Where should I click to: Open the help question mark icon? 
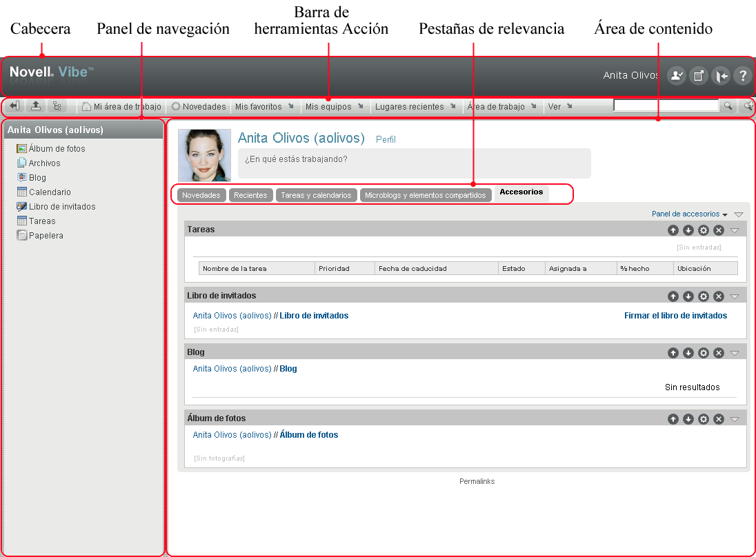[743, 76]
